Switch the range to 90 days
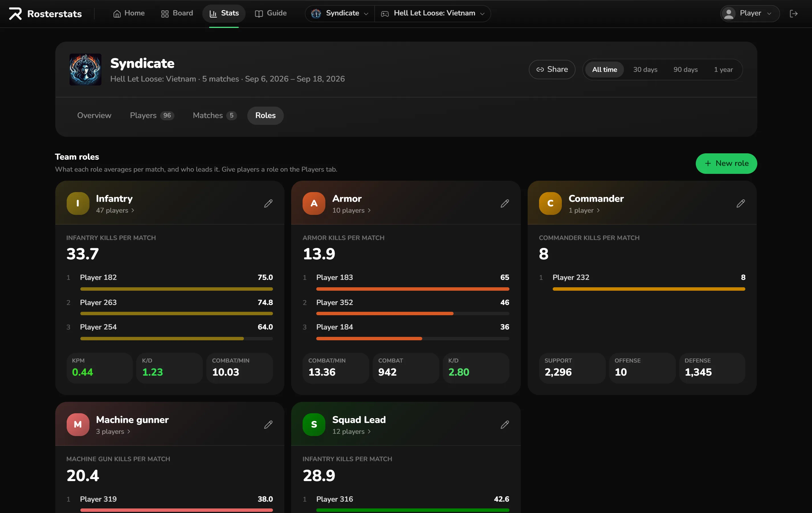The height and width of the screenshot is (513, 812). [x=685, y=70]
